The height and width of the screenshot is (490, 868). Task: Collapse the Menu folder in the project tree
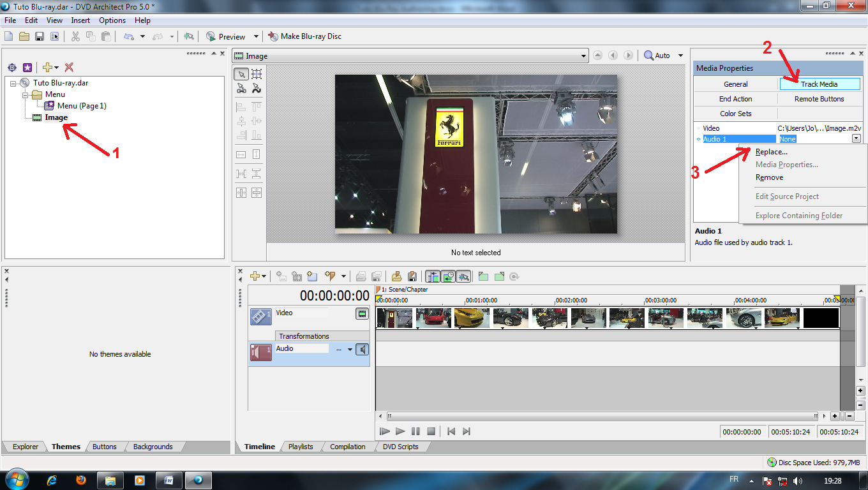[26, 94]
